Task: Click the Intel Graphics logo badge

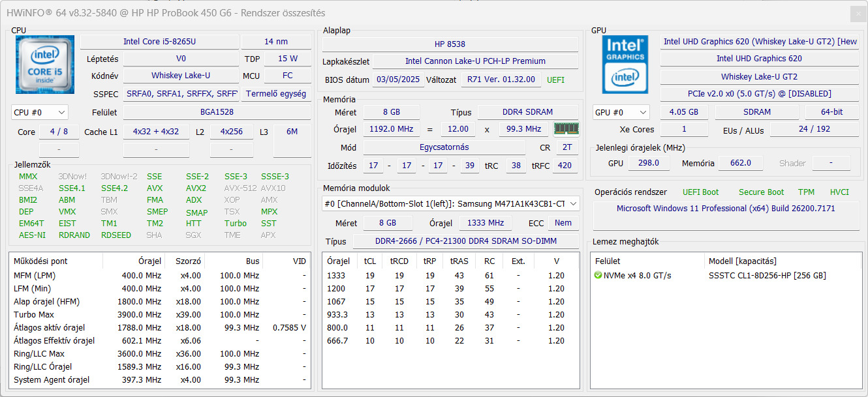Action: click(x=625, y=65)
